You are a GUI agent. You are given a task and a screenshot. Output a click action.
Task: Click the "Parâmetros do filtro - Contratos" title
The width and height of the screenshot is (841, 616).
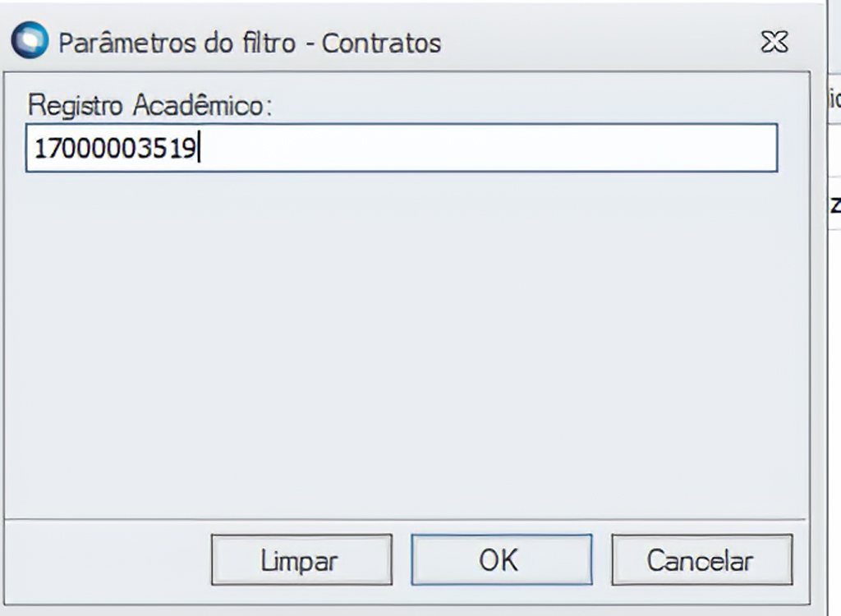(x=250, y=43)
